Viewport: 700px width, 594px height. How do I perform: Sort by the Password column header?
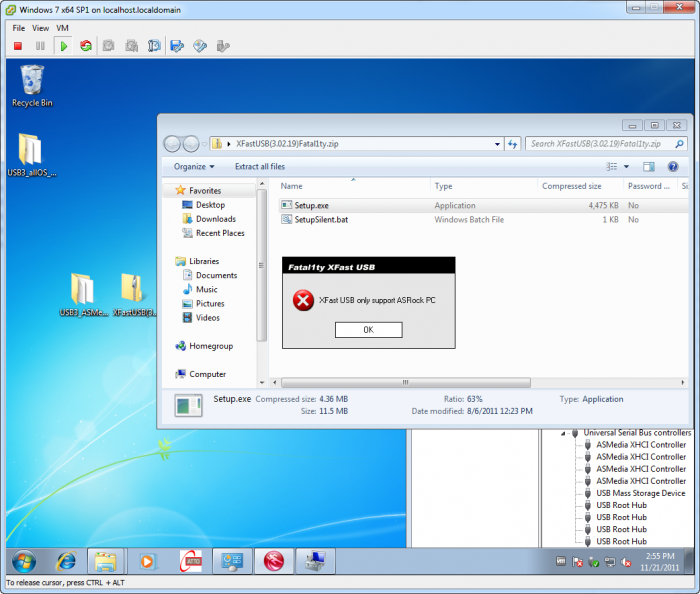pos(650,186)
